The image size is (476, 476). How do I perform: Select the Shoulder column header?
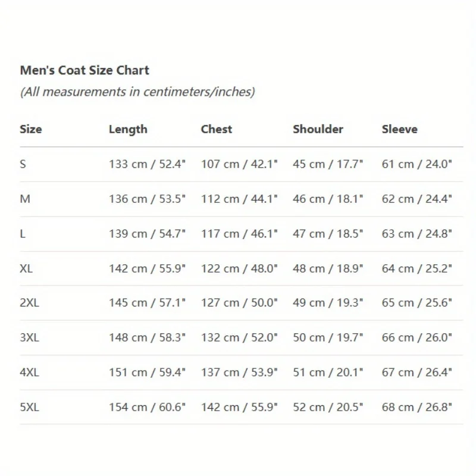tap(318, 129)
